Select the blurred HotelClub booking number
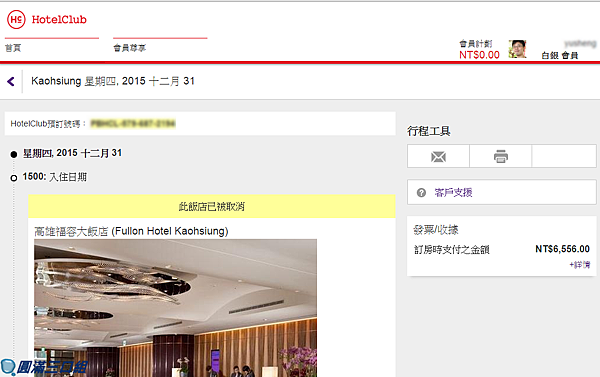This screenshot has width=600, height=377. click(x=133, y=124)
